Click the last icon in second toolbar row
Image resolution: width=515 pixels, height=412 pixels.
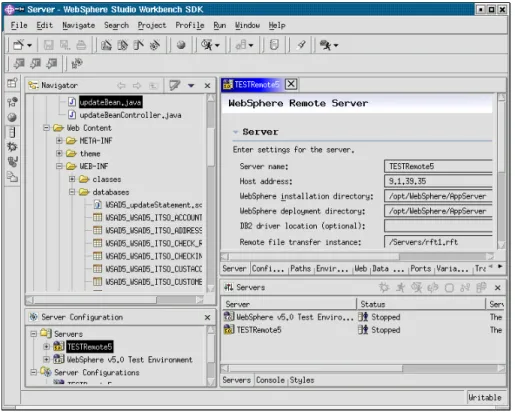[x=77, y=63]
